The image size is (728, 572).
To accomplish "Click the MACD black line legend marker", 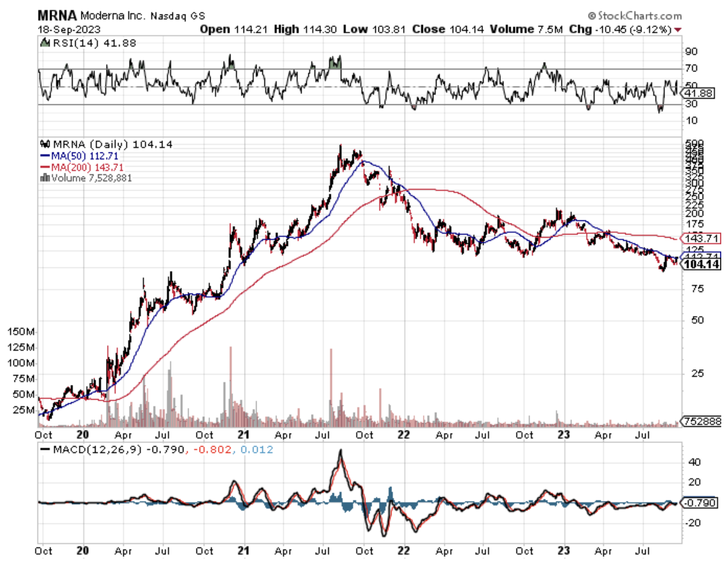I will [x=45, y=450].
